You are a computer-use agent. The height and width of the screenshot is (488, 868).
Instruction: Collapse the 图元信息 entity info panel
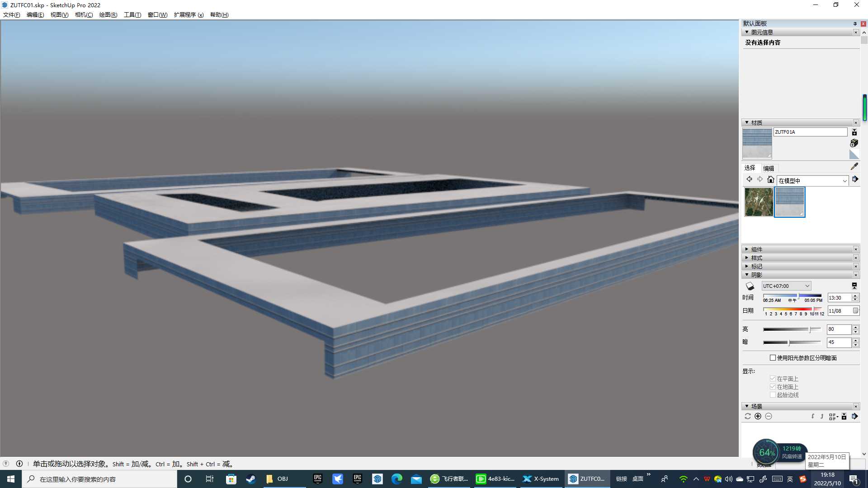(x=747, y=32)
